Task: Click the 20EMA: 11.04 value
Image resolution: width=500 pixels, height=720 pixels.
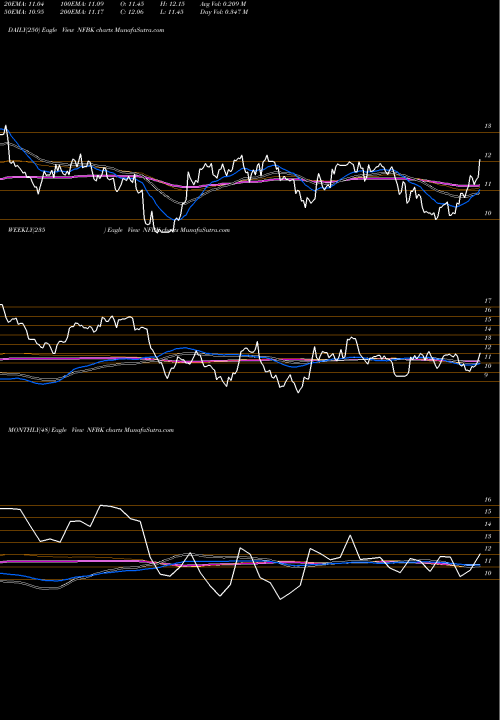Action: point(24,4)
